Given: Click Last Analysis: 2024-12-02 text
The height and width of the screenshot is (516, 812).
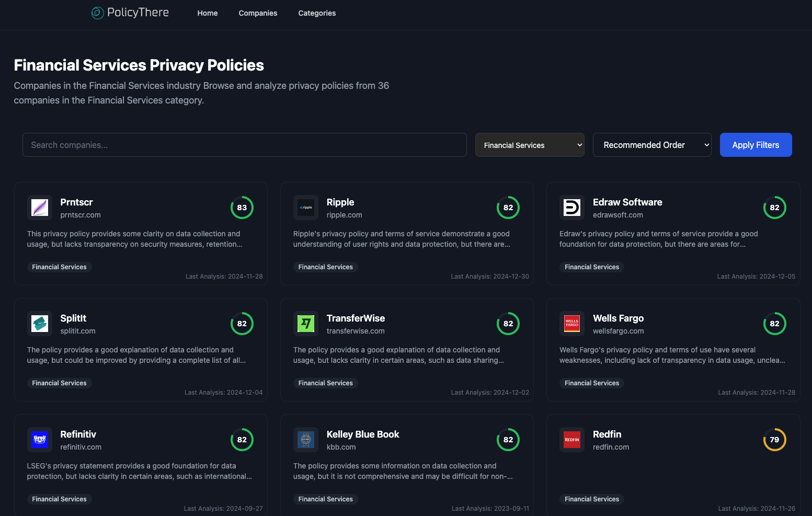Looking at the screenshot, I should 490,393.
